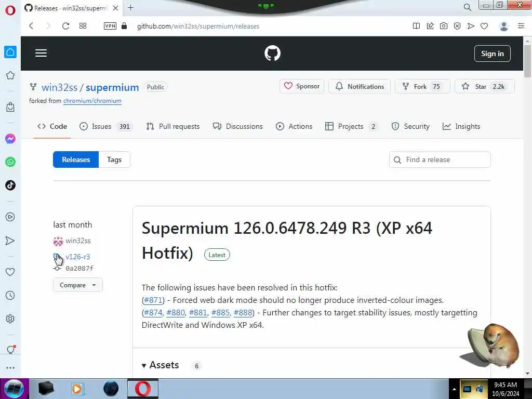Screen dimensions: 532x399
Task: Open the win32ss owner link
Action: 59,87
